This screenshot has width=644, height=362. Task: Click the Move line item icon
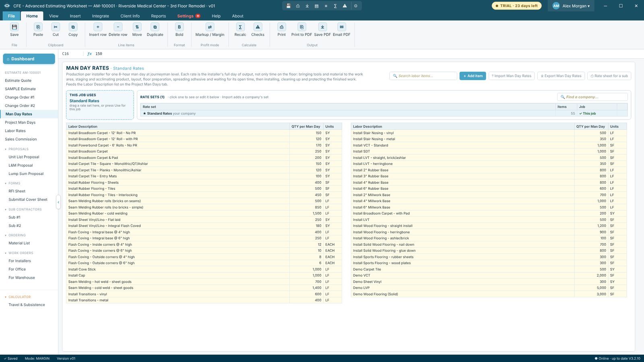tap(137, 27)
